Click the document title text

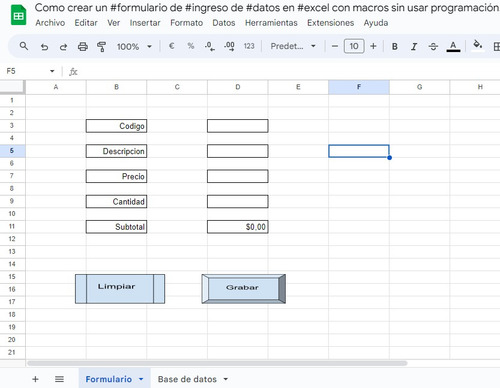267,7
